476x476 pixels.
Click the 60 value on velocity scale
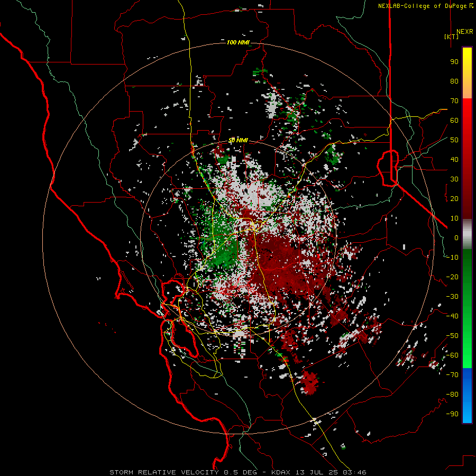454,120
